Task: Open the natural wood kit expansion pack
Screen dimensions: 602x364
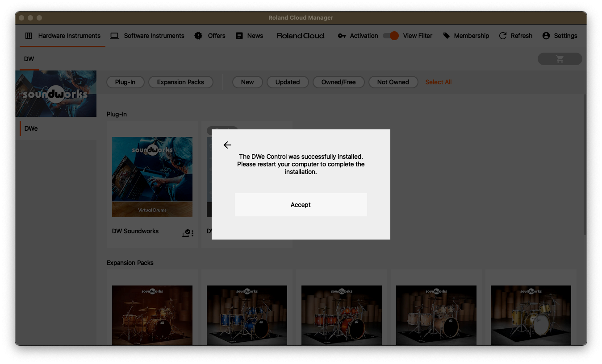Action: [436, 315]
